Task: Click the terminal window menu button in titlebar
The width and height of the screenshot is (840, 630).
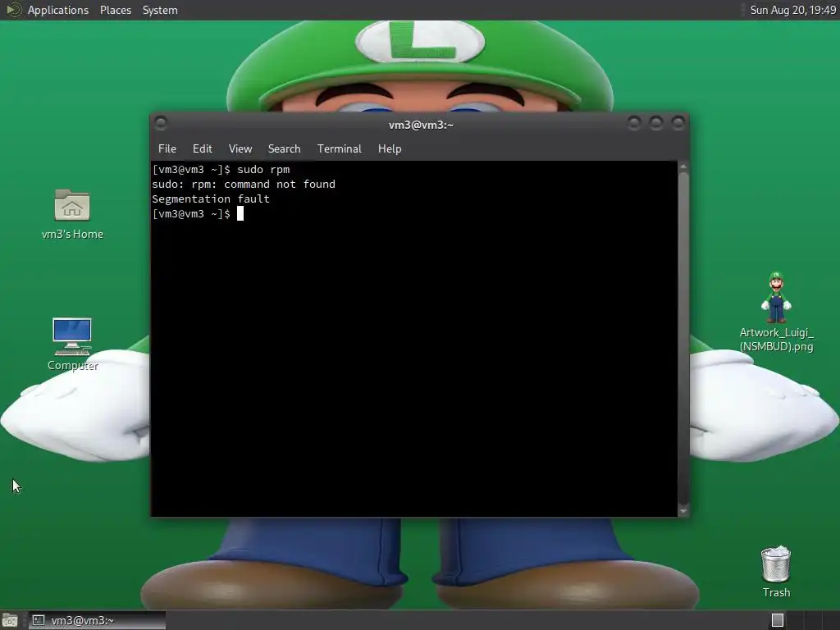Action: click(161, 123)
